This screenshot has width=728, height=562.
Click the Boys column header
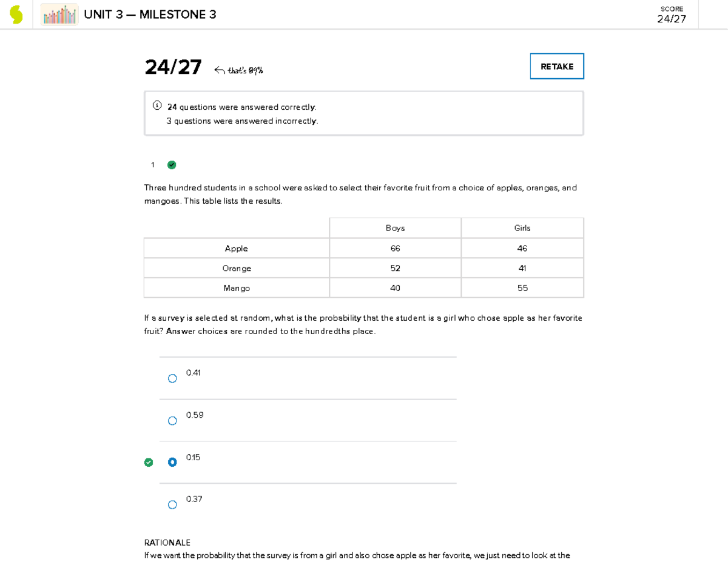point(395,228)
